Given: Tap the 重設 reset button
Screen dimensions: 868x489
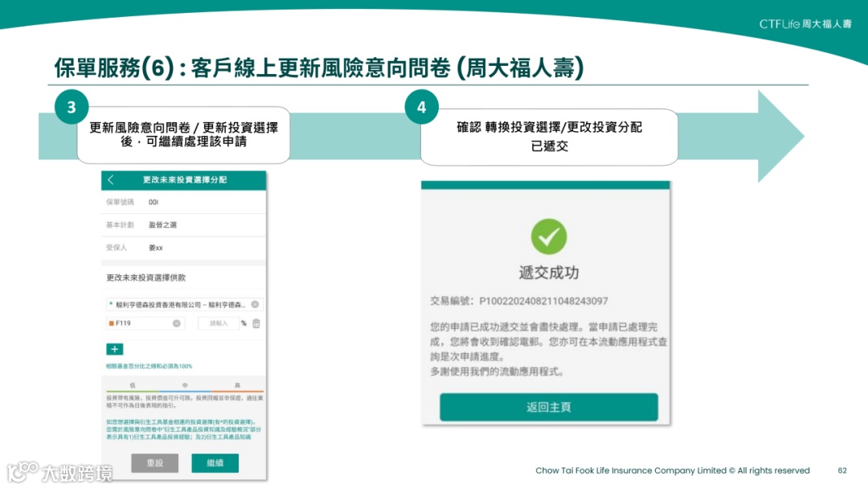Looking at the screenshot, I should coord(154,463).
